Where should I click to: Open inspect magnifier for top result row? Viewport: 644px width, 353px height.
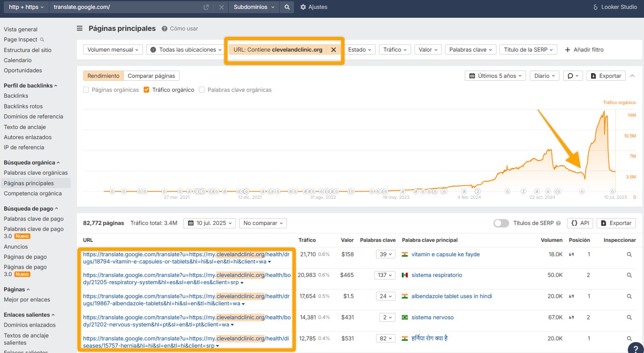pos(629,254)
